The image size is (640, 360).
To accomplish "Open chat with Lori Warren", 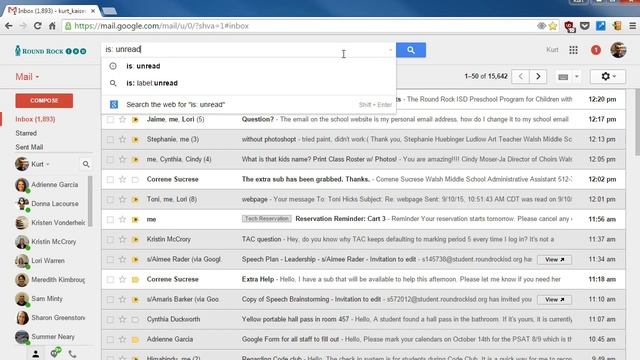I will [47, 261].
